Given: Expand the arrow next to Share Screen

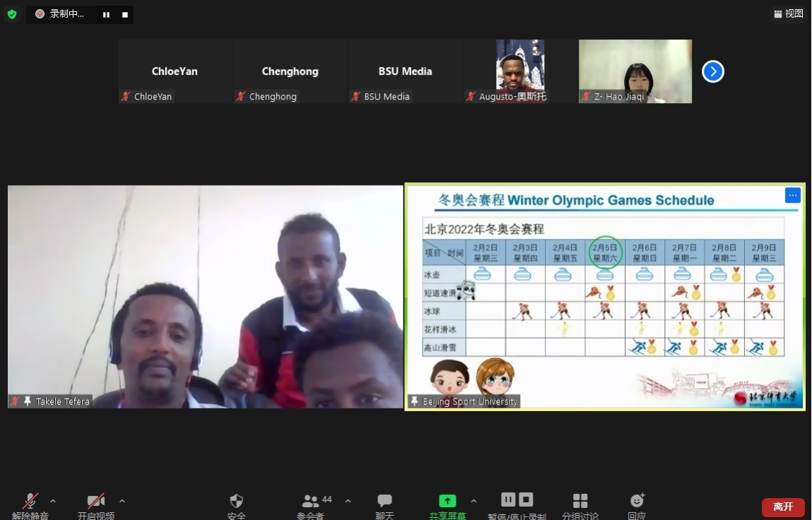Looking at the screenshot, I should tap(473, 501).
